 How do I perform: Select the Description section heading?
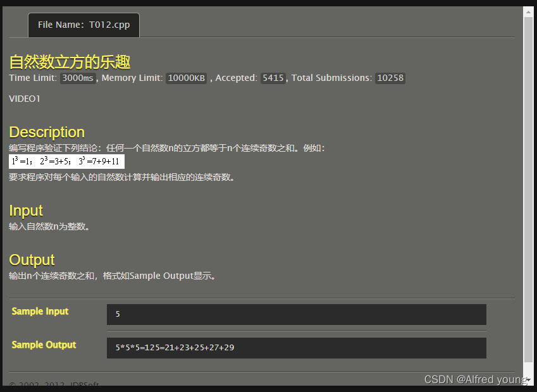click(46, 132)
